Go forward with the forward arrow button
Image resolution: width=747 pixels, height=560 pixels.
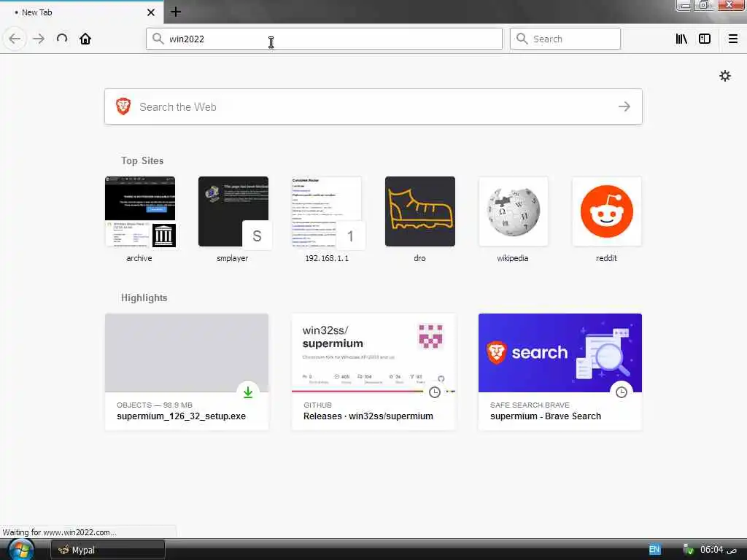pyautogui.click(x=39, y=39)
